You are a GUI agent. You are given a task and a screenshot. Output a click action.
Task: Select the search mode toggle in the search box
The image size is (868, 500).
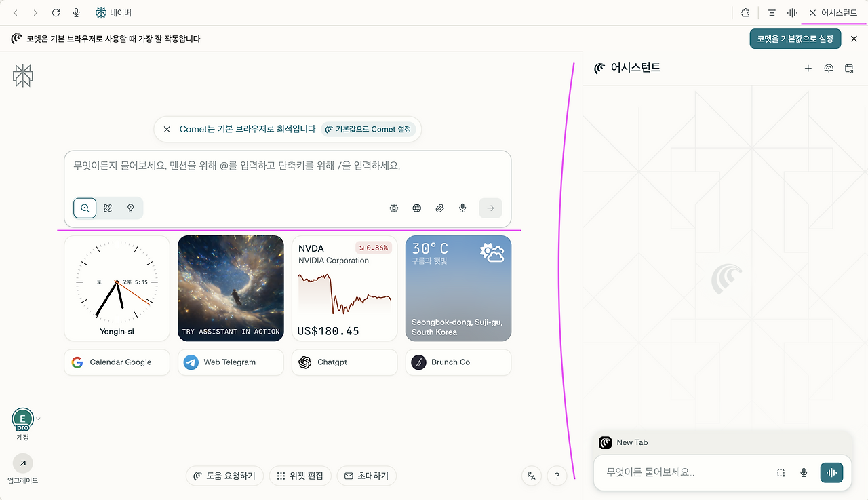(85, 208)
